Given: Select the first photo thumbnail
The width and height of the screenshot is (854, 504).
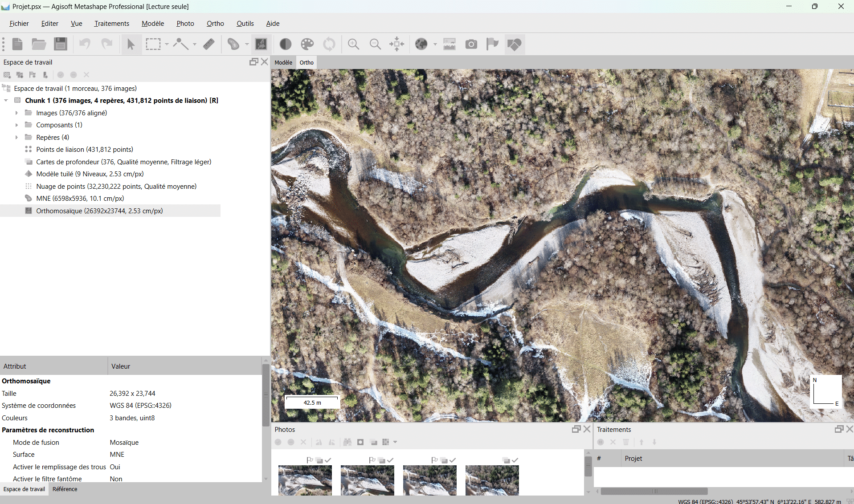Looking at the screenshot, I should 305,480.
